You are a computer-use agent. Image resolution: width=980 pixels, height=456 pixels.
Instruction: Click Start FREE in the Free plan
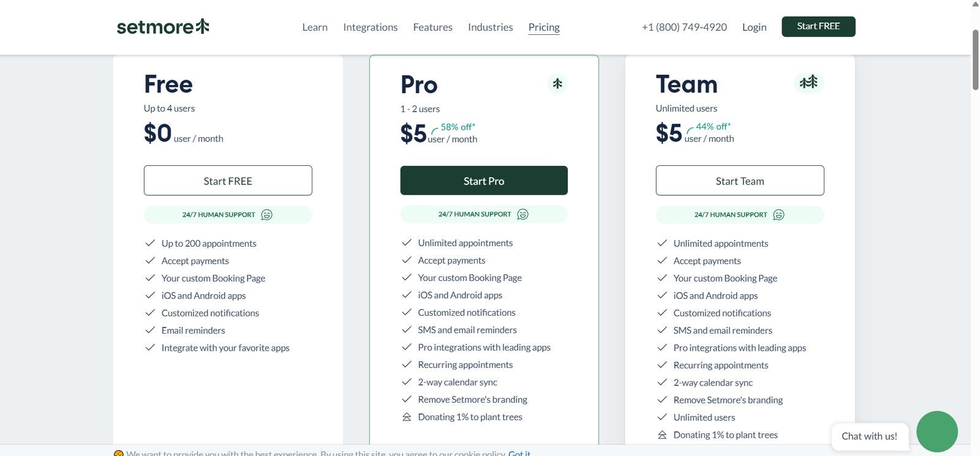pyautogui.click(x=228, y=181)
